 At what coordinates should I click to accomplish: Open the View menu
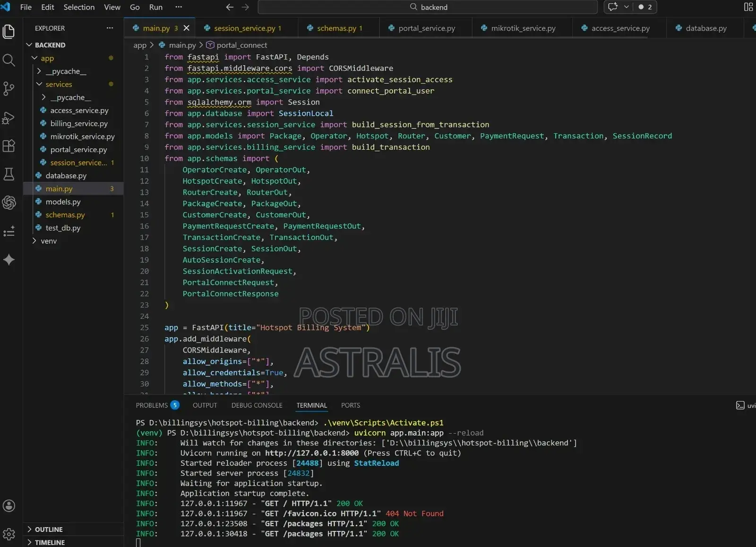click(112, 7)
